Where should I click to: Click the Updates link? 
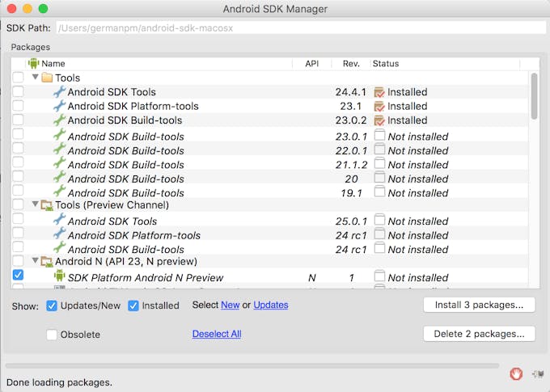pos(271,305)
